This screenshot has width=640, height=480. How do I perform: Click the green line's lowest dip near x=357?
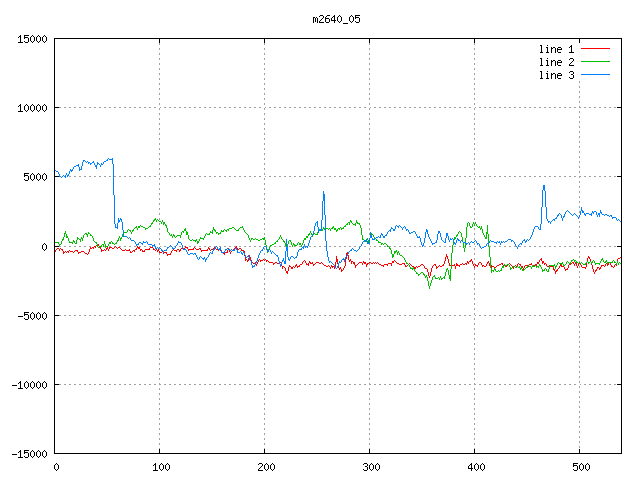[x=430, y=286]
